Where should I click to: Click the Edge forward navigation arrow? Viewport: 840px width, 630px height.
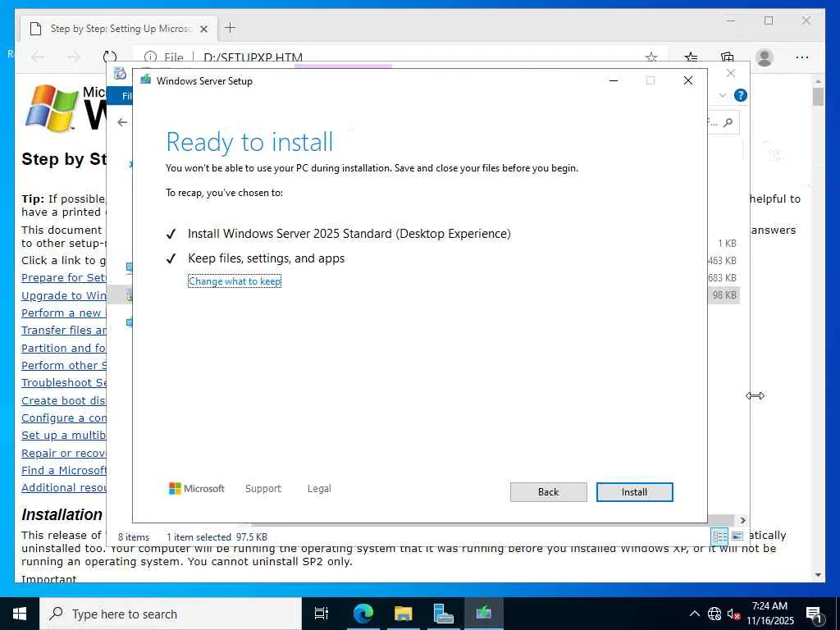73,57
